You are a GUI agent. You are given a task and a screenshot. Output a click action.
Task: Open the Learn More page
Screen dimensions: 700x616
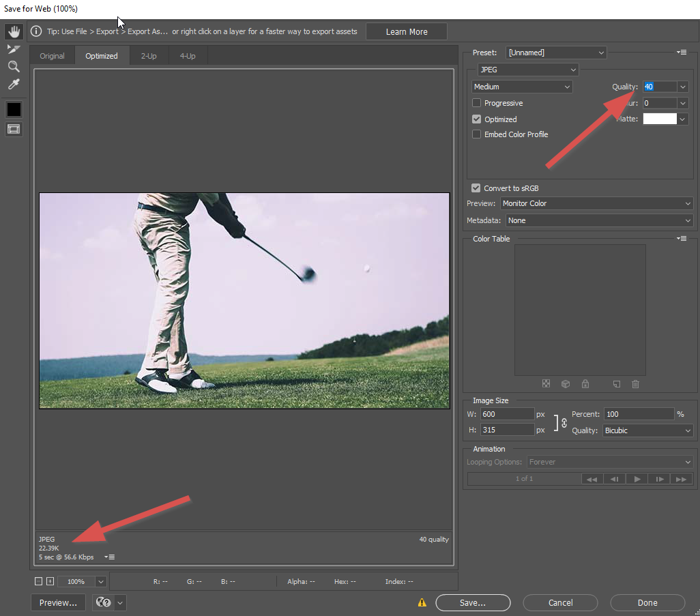coord(406,31)
